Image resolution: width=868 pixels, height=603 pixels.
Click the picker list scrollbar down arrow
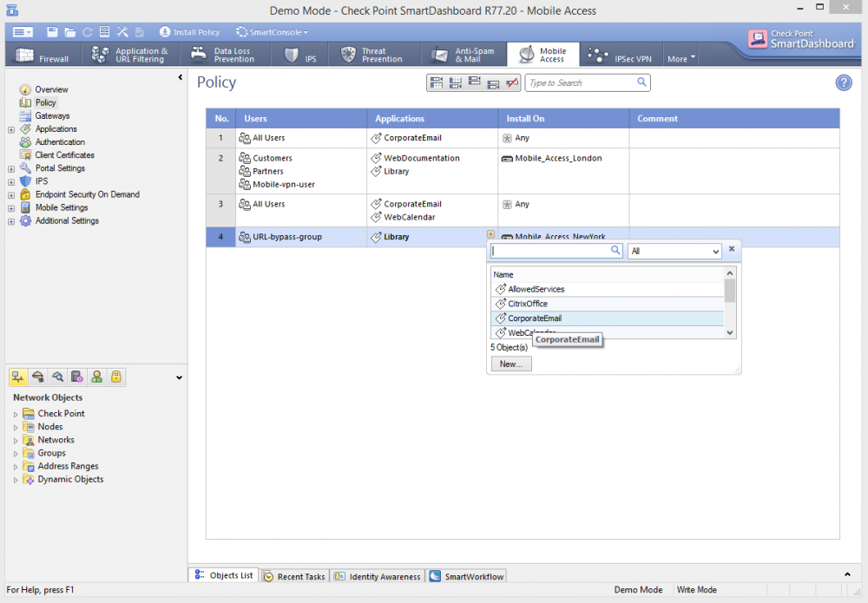click(x=730, y=332)
